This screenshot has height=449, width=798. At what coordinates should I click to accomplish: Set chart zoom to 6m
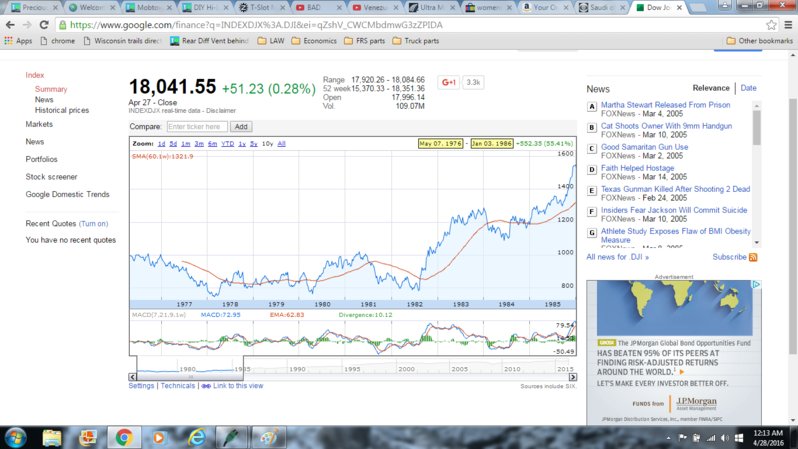point(213,144)
